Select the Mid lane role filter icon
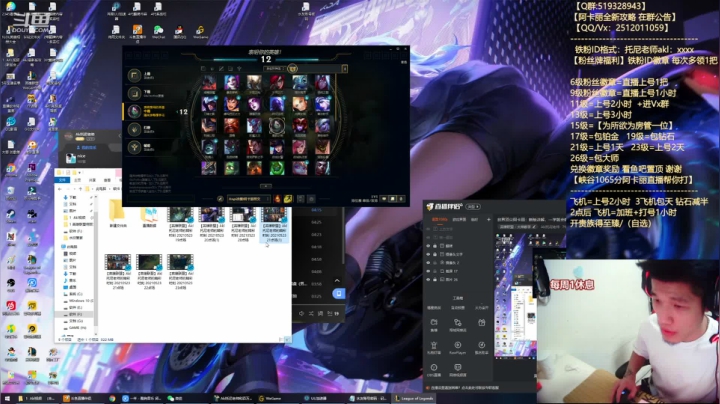The height and width of the screenshot is (404, 720). (221, 68)
